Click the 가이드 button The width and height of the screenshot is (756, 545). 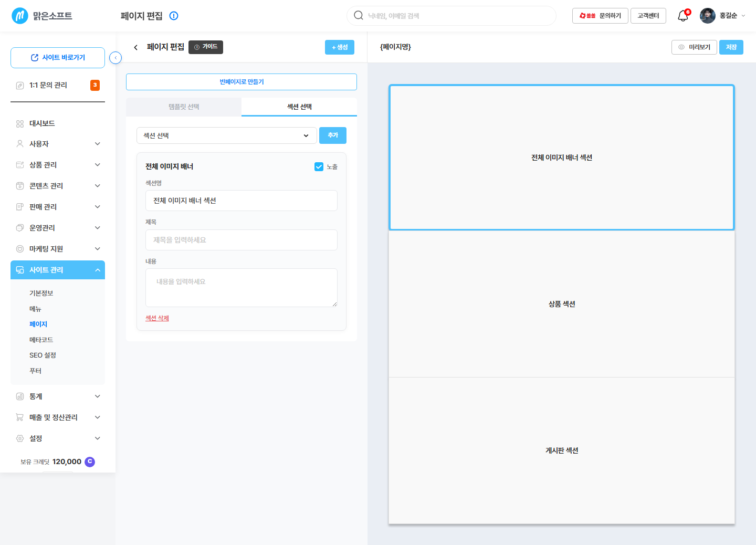[x=206, y=47]
